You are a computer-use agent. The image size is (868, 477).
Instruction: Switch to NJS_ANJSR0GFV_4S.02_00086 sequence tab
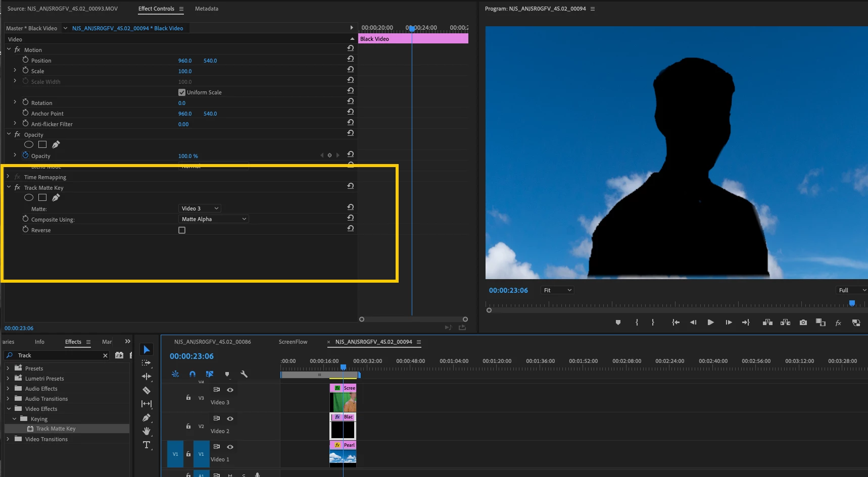(213, 342)
